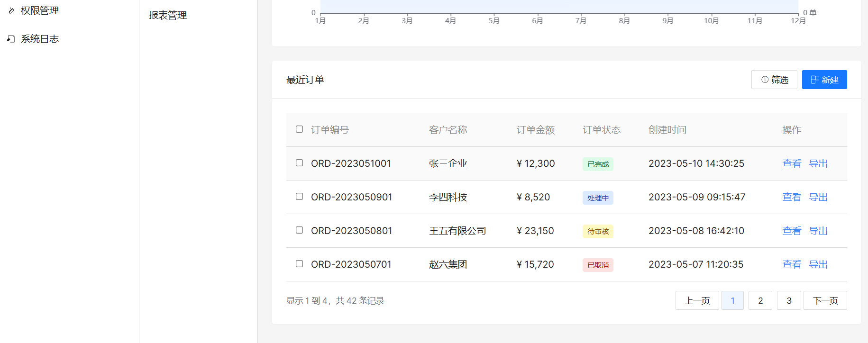Select the checkbox for order ORD-2023050901
Screen dimensions: 868x343
299,197
